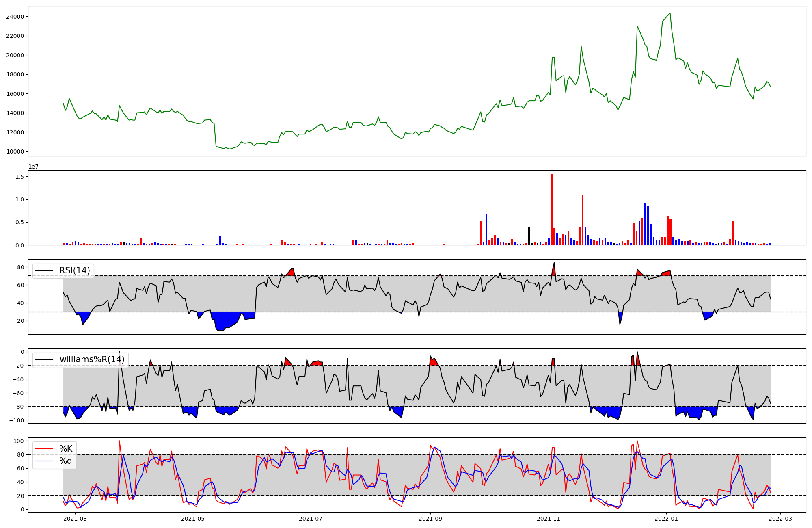Click the 2021-11 x-axis date label
This screenshot has height=528, width=812.
tap(549, 519)
